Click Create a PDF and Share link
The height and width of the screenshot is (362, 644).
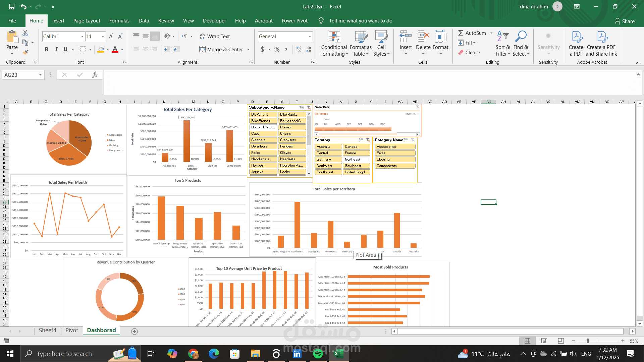coord(601,44)
